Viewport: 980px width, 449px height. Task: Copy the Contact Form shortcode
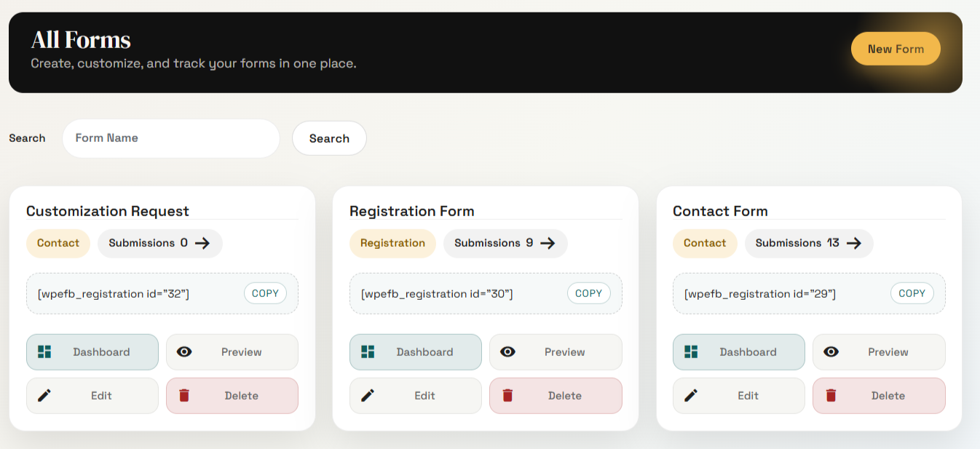[x=912, y=293]
